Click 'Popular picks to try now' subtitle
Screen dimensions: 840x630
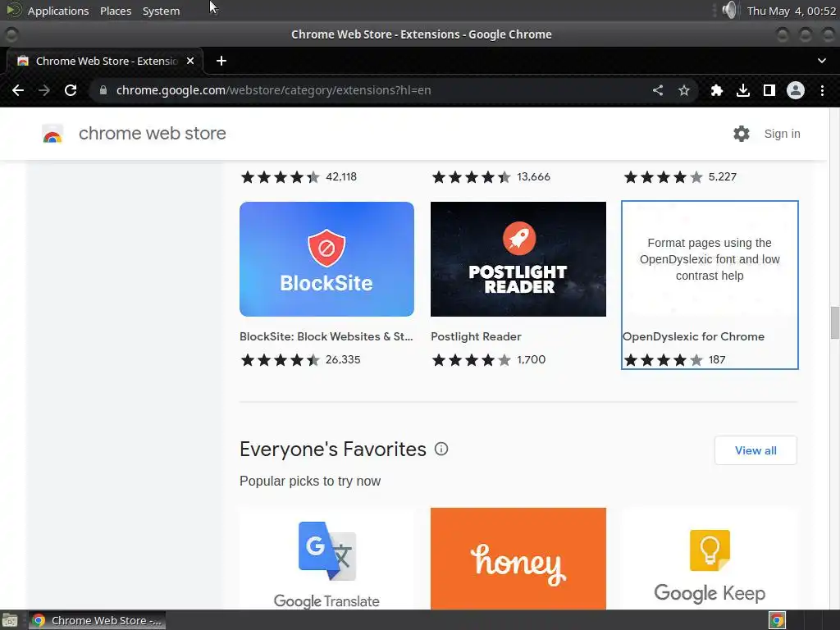click(309, 481)
